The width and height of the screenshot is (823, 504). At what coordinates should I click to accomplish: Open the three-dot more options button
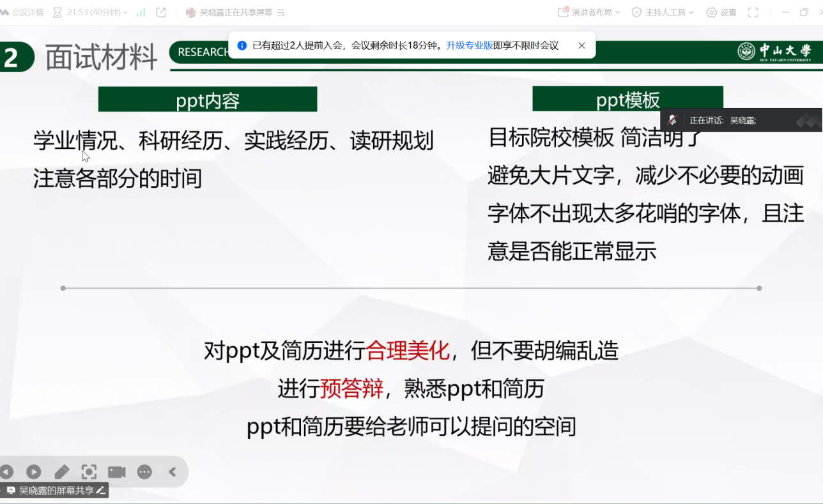tap(144, 472)
